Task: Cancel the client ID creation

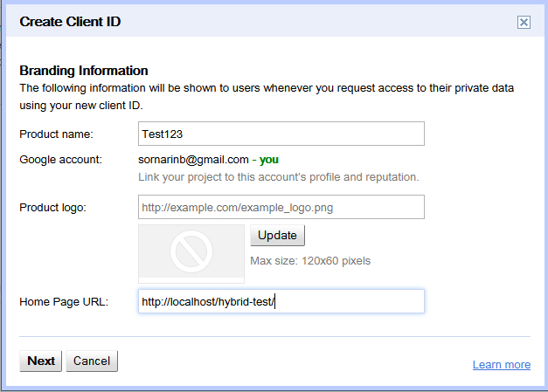Action: pyautogui.click(x=92, y=361)
